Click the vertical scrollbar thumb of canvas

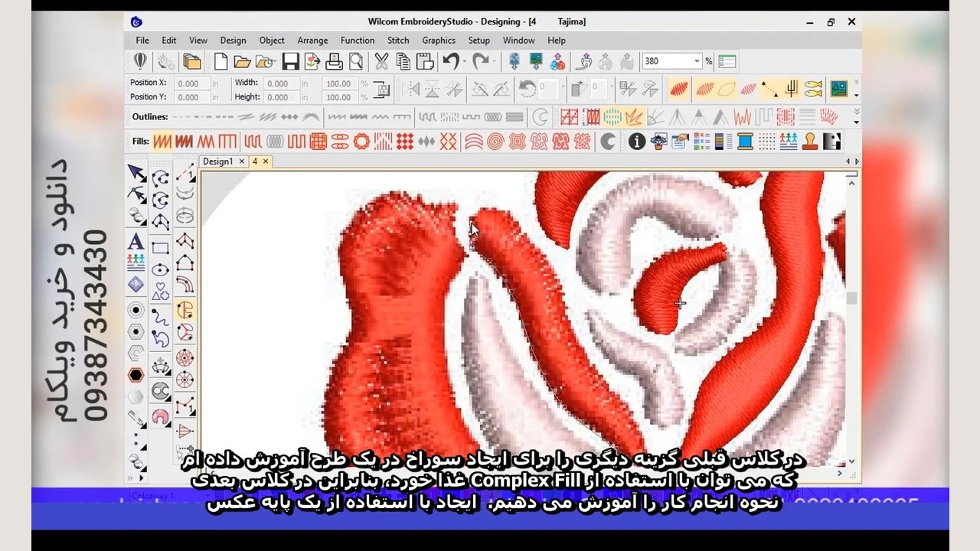[851, 298]
